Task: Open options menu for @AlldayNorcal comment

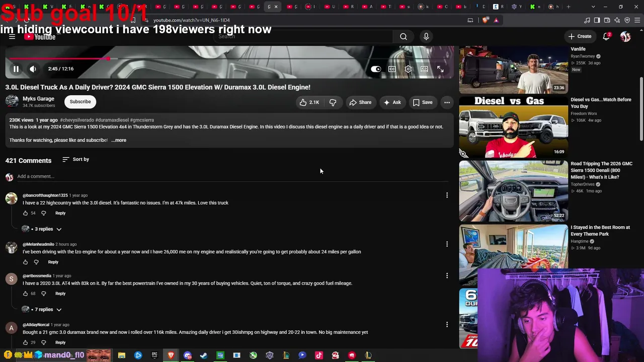Action: coord(447,325)
